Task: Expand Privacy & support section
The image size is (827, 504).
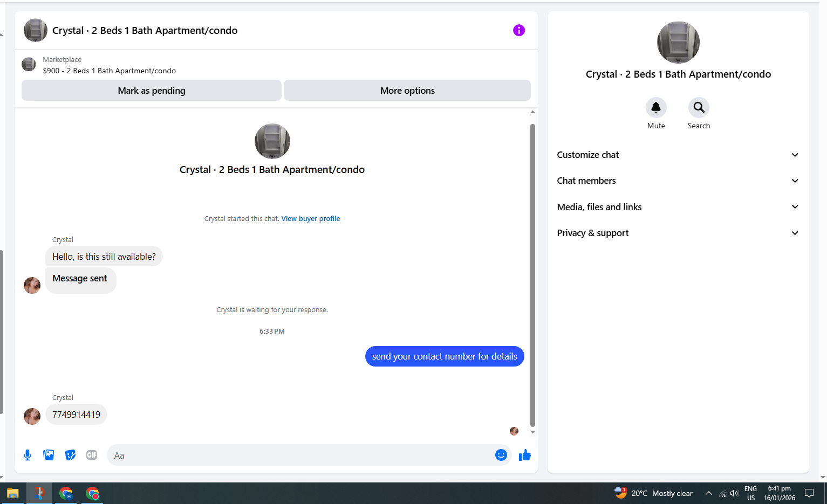Action: pyautogui.click(x=678, y=233)
